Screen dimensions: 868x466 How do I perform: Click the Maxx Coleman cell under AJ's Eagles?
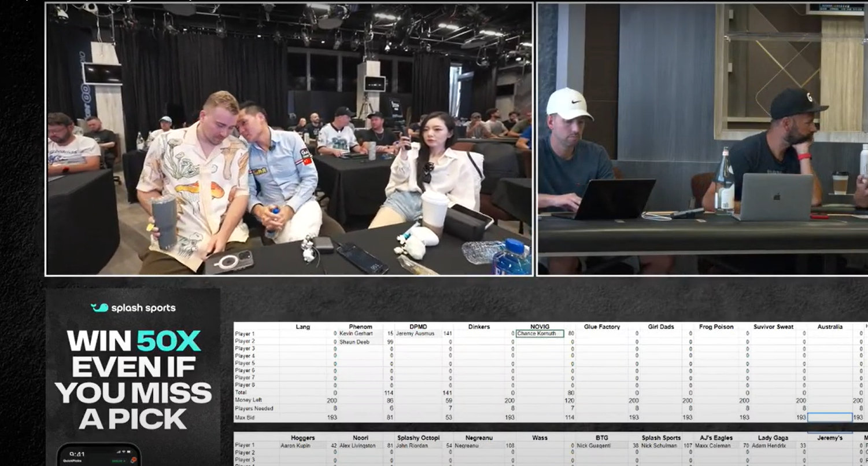[x=715, y=446]
